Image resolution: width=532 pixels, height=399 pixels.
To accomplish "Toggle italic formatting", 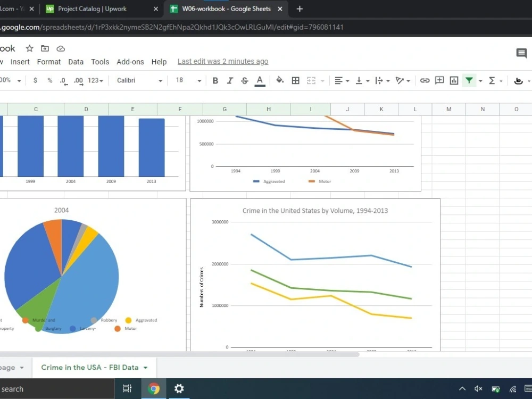I will 230,80.
